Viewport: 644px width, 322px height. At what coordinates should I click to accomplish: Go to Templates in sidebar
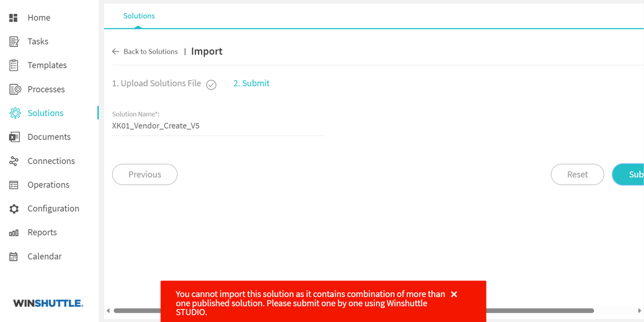click(47, 65)
